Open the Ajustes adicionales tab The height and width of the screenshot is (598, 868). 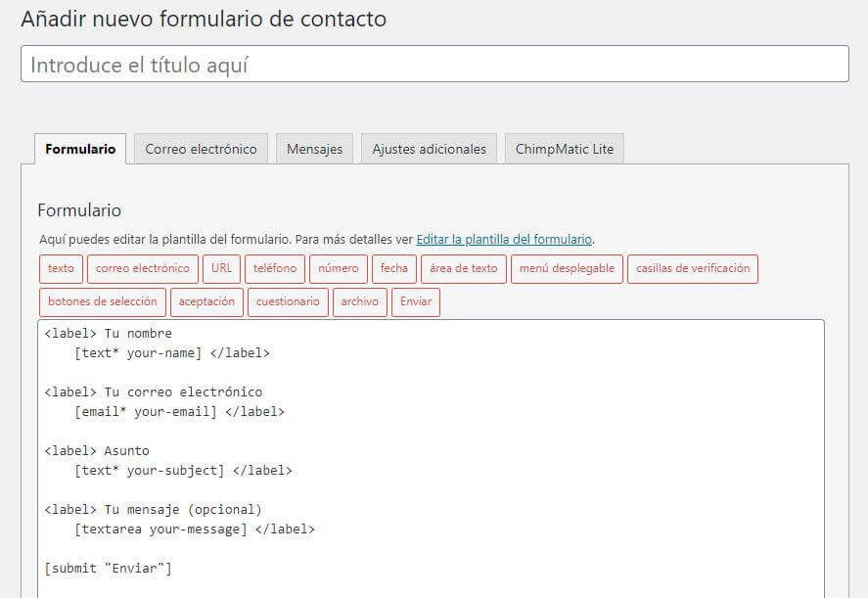(429, 149)
